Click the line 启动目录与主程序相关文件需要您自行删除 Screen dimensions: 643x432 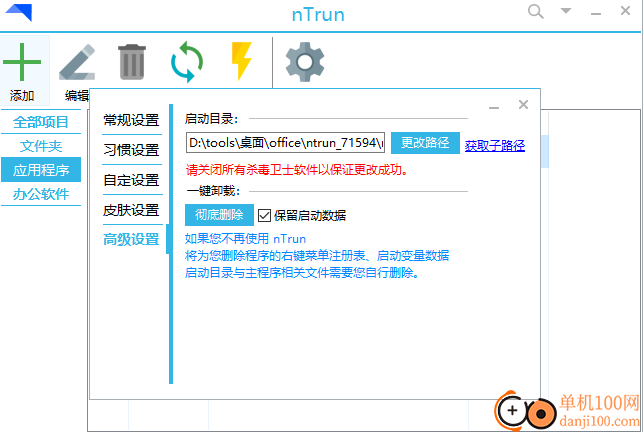[x=302, y=272]
